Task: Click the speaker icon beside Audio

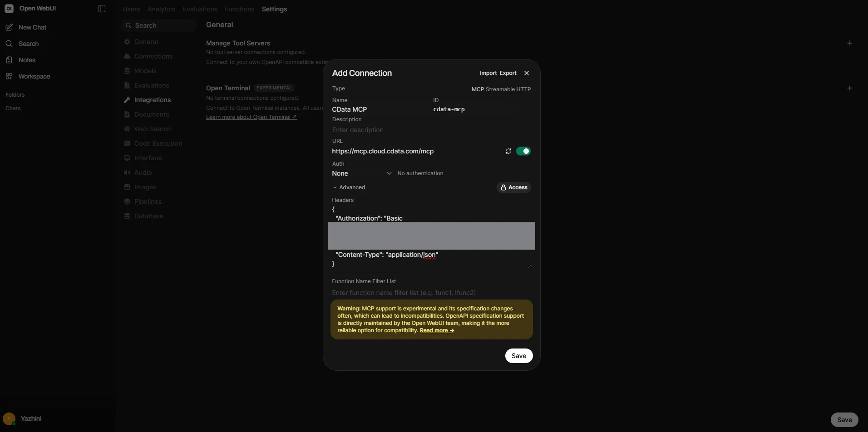Action: (127, 172)
